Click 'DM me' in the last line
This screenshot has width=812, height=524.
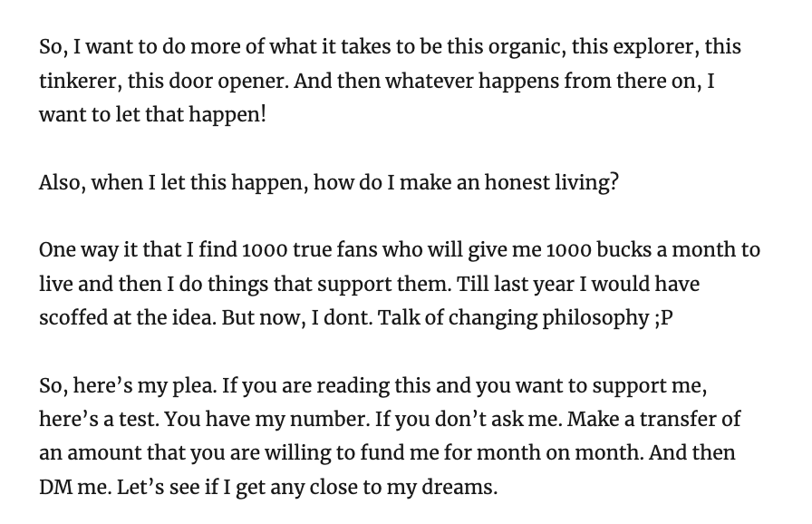(74, 487)
